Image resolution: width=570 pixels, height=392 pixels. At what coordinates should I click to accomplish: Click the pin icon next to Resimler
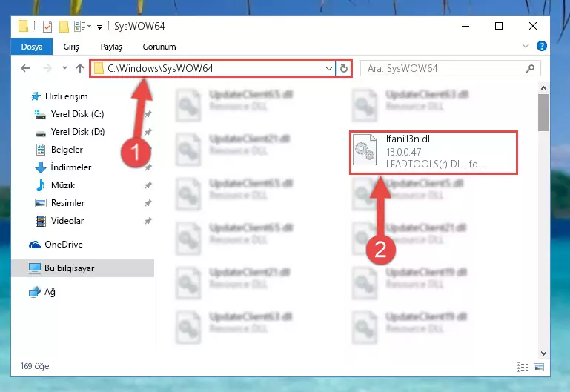point(148,203)
